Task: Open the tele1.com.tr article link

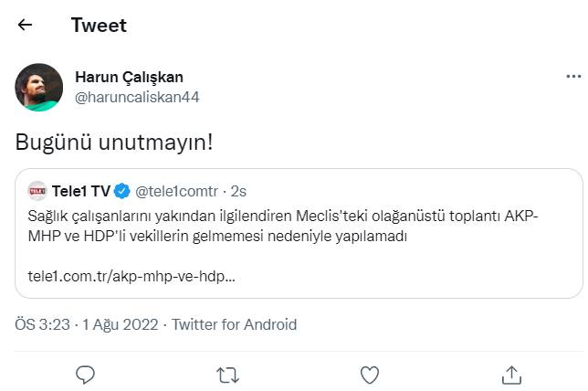Action: (131, 276)
